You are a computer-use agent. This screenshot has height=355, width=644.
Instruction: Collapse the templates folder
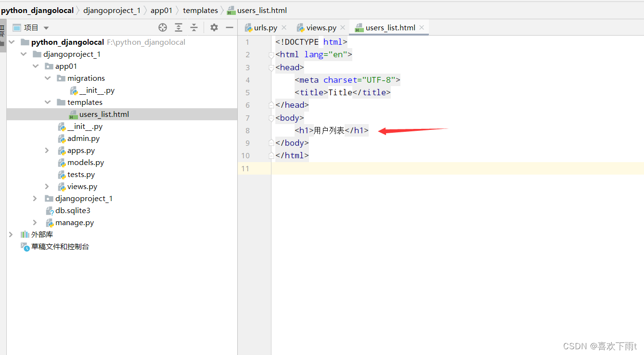pos(47,102)
